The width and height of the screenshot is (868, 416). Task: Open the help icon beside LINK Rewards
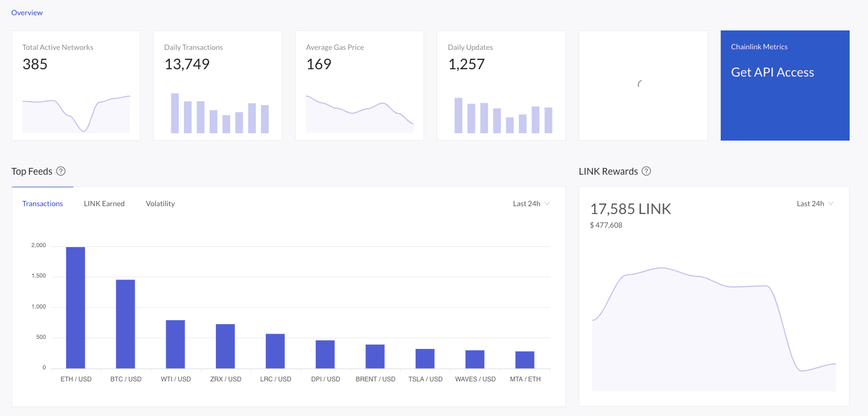tap(646, 171)
